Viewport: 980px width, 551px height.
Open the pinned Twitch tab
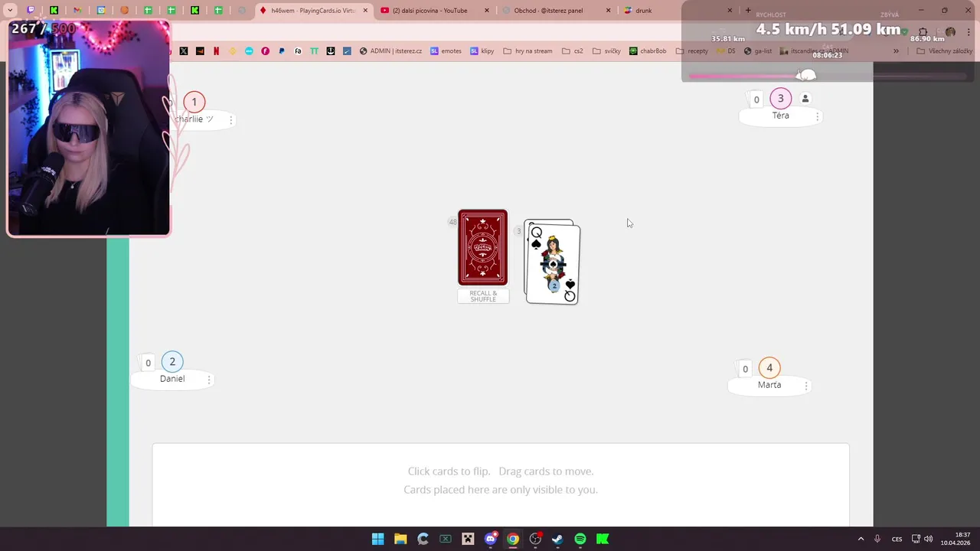pos(31,11)
